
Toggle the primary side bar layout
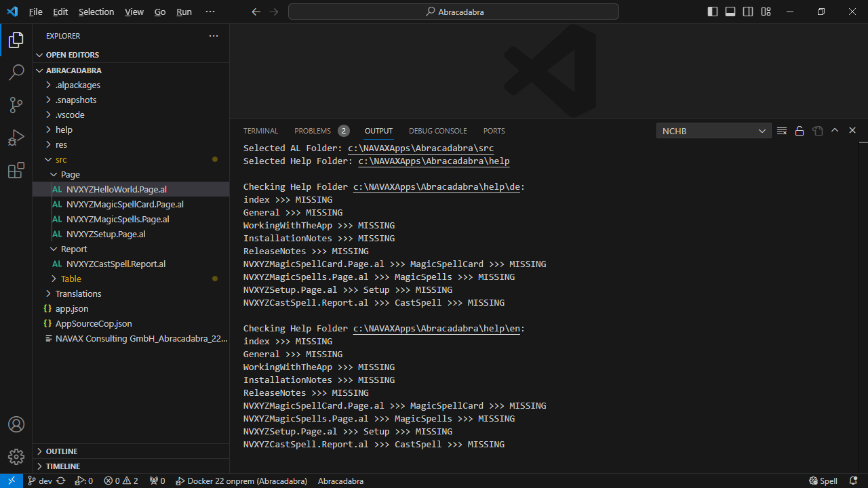click(712, 12)
